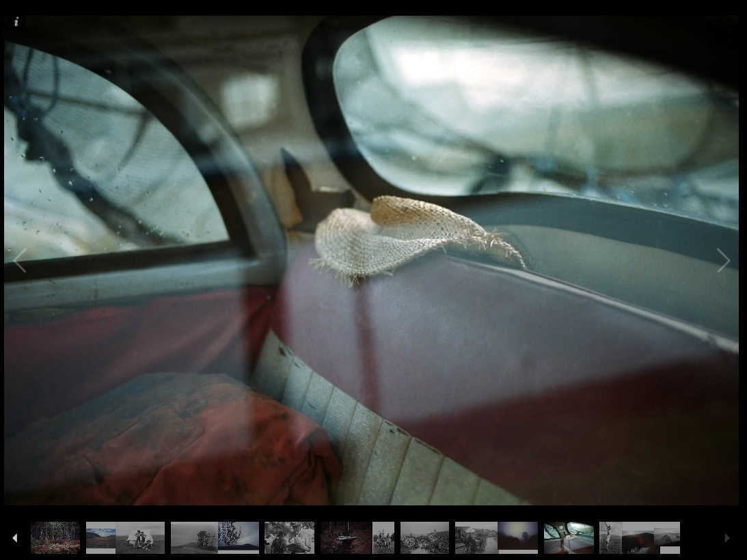This screenshot has width=747, height=560.
Task: Open the village street scene thumbnail
Action: pos(476,537)
